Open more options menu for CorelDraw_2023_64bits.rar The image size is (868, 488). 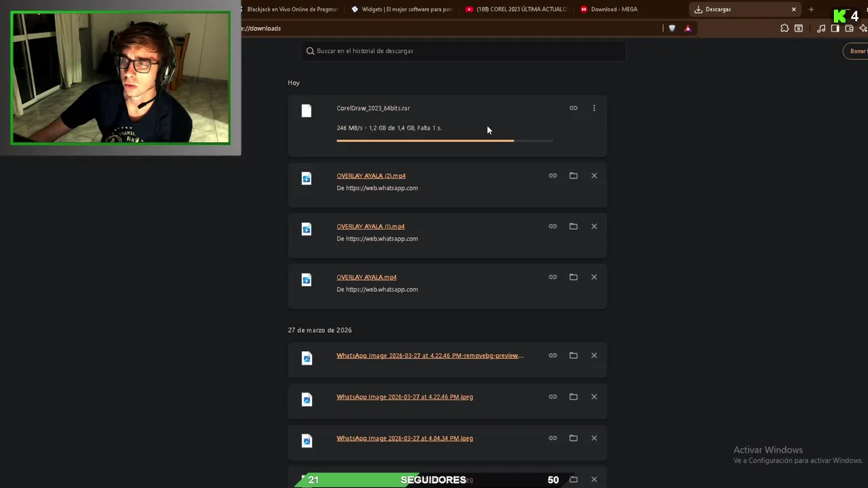(x=594, y=108)
